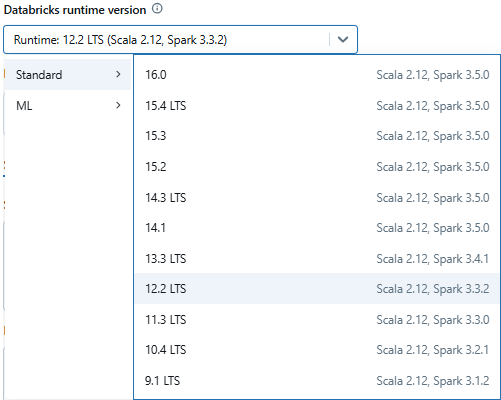This screenshot has width=501, height=400.
Task: Open the Runtime 12.2 LTS dropdown box
Action: pos(180,40)
